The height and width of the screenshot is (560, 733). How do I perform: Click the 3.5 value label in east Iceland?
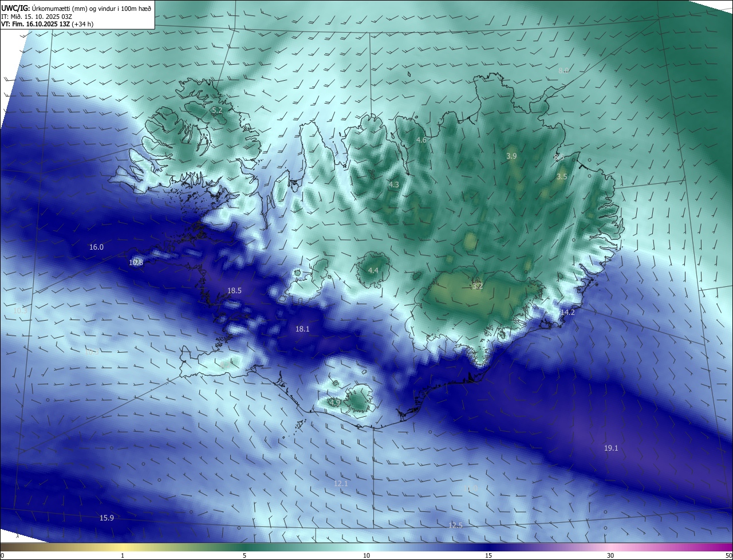pyautogui.click(x=562, y=177)
